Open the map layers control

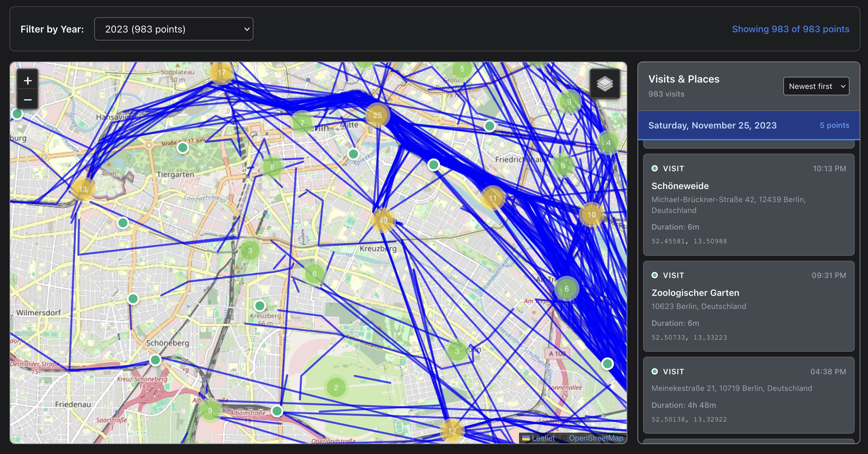tap(604, 84)
